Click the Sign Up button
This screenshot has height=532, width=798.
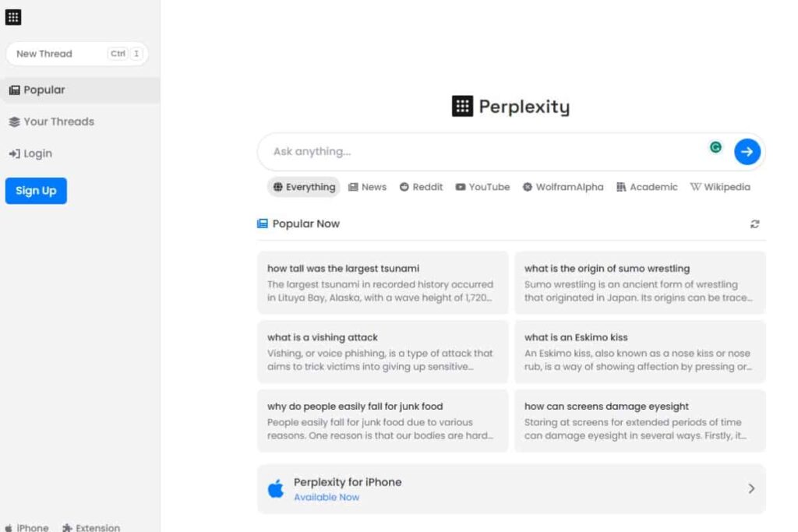tap(36, 191)
